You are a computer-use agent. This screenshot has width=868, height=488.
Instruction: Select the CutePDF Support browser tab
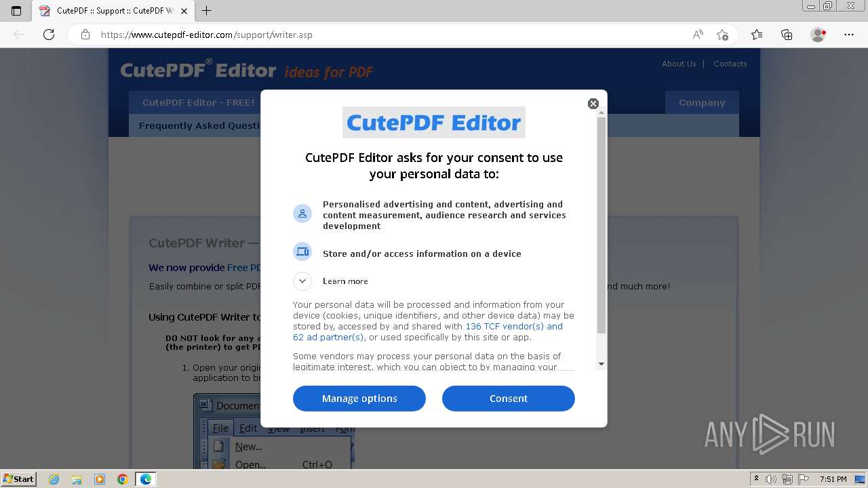click(114, 11)
